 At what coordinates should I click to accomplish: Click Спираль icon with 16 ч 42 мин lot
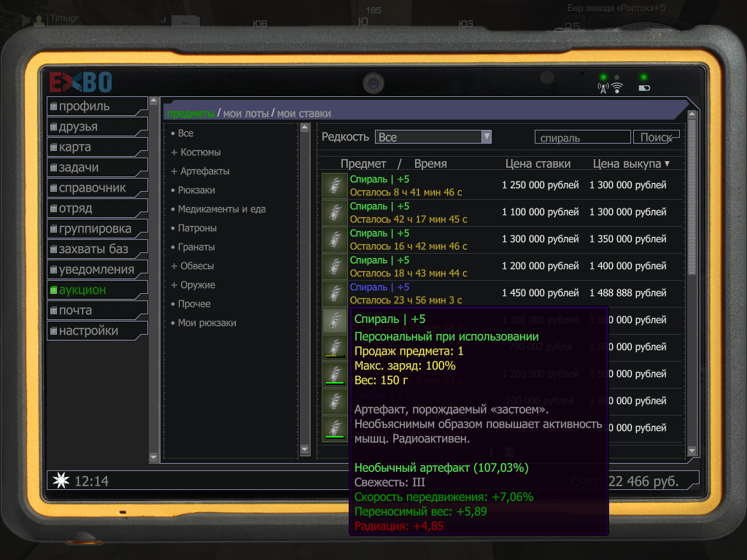pos(334,239)
